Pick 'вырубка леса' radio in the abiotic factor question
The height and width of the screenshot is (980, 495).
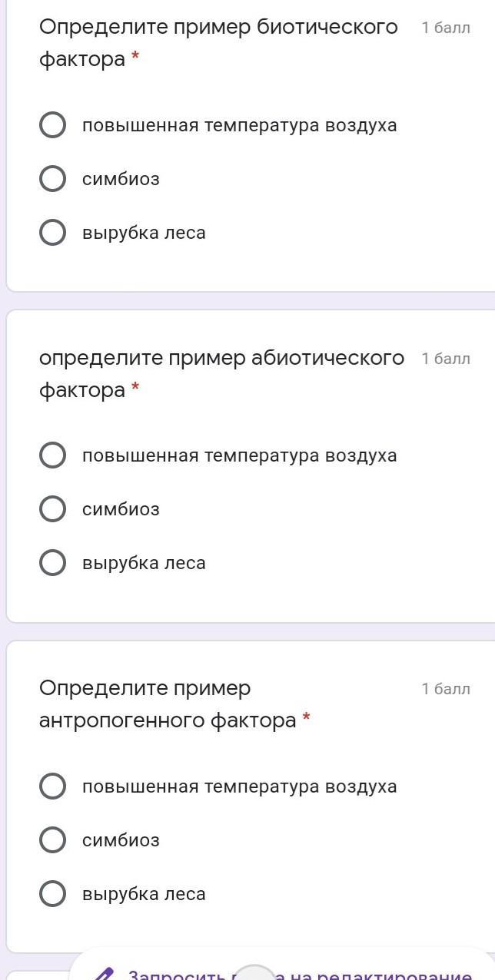click(x=52, y=563)
